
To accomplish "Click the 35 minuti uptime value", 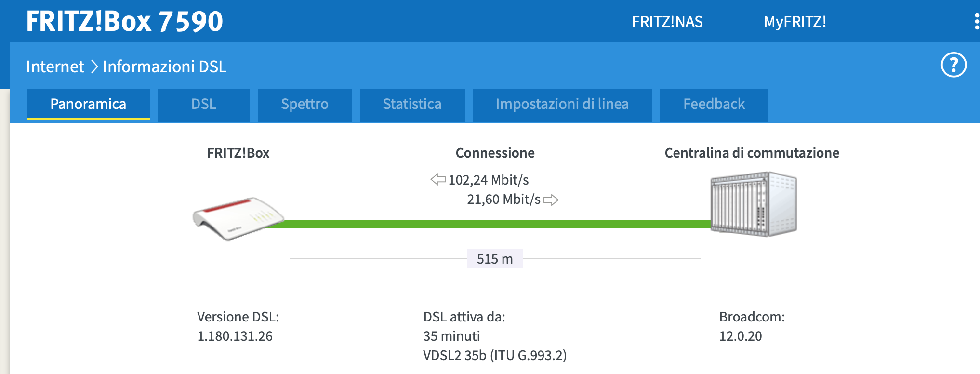I will 452,336.
